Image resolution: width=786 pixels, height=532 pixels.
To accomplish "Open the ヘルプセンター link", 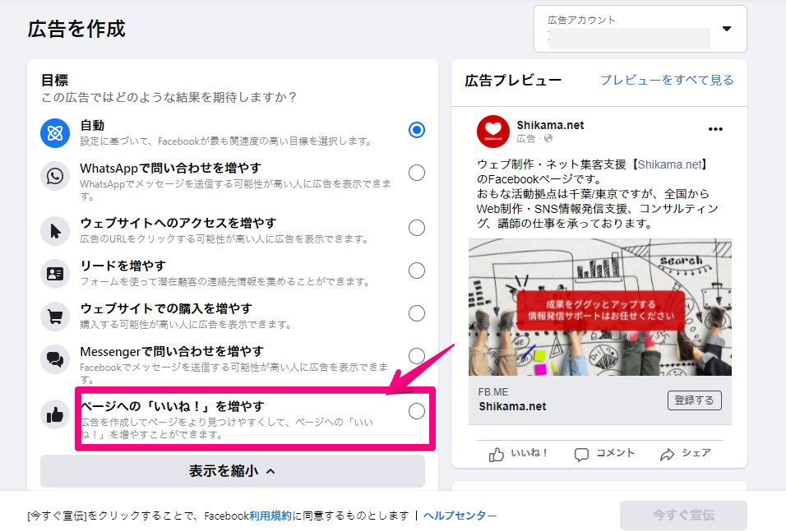I will coord(460,516).
